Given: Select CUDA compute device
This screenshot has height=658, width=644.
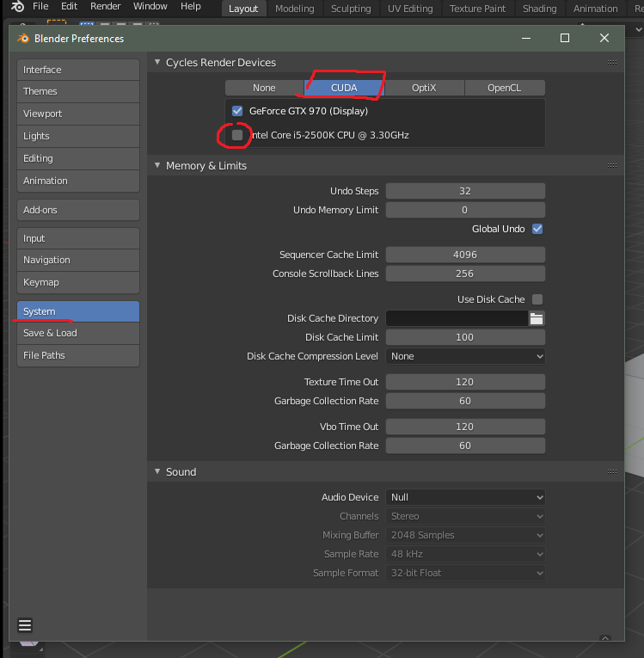Looking at the screenshot, I should click(344, 88).
